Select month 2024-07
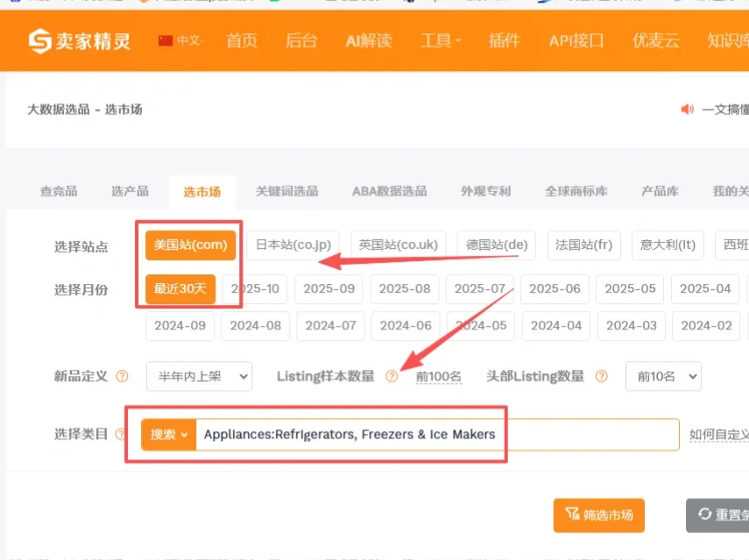 [330, 326]
